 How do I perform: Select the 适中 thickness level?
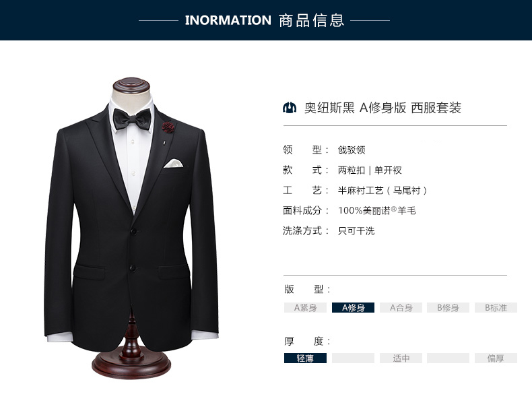pos(401,358)
